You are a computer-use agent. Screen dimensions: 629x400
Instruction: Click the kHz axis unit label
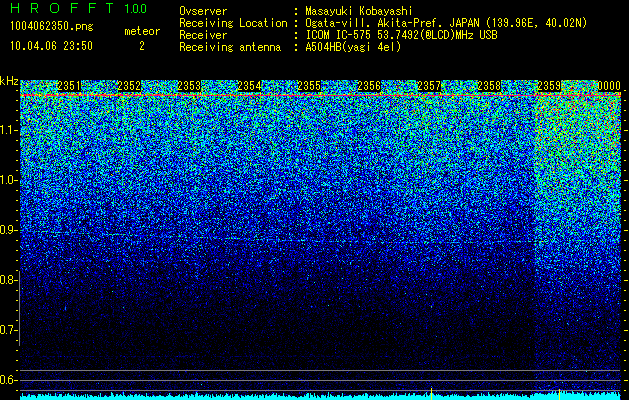(9, 81)
